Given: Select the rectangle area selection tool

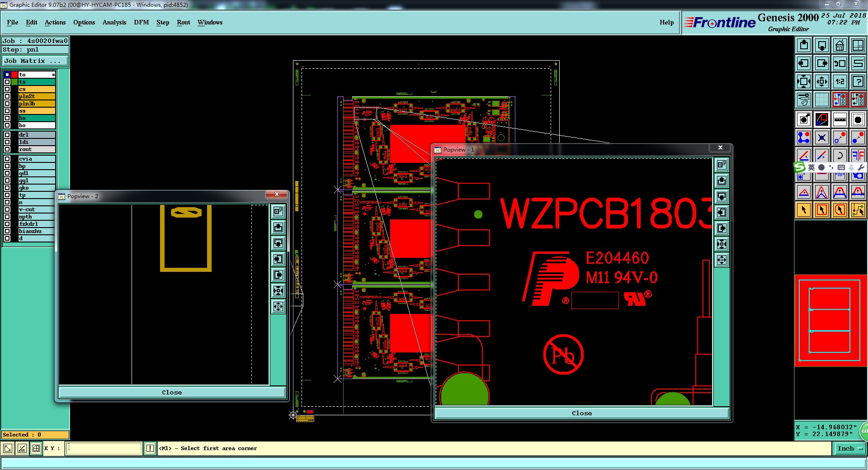Looking at the screenshot, I should coord(821,210).
